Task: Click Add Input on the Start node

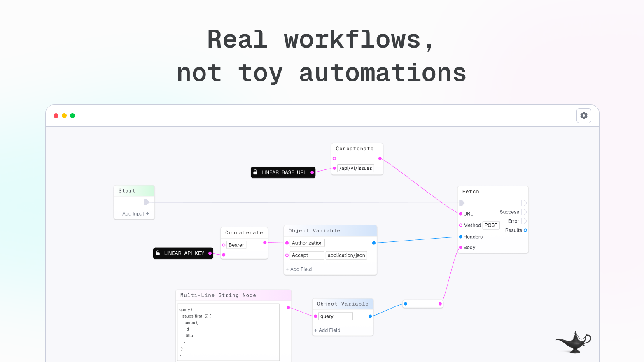Action: [134, 213]
